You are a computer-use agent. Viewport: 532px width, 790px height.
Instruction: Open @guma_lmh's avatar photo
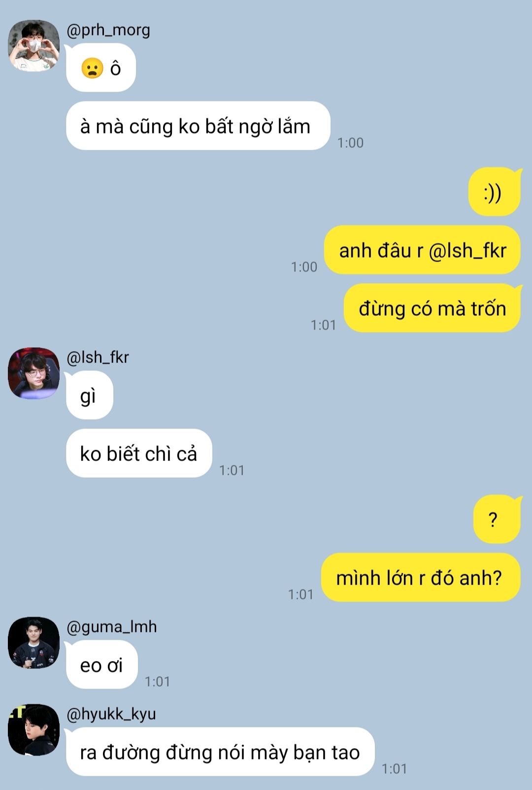click(33, 642)
